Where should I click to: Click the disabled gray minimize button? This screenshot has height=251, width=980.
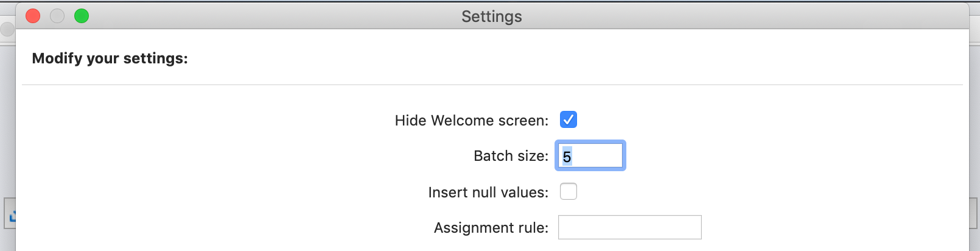pyautogui.click(x=57, y=16)
